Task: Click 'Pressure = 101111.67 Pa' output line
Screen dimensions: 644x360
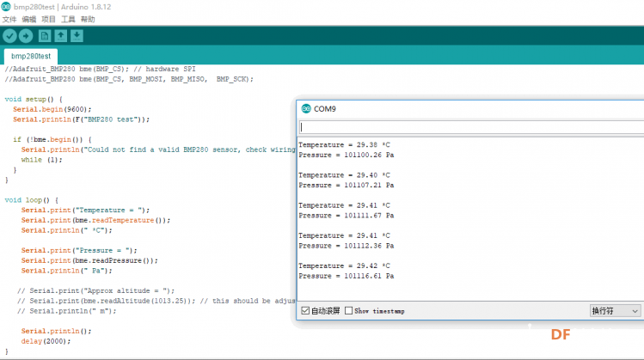Action: 347,216
